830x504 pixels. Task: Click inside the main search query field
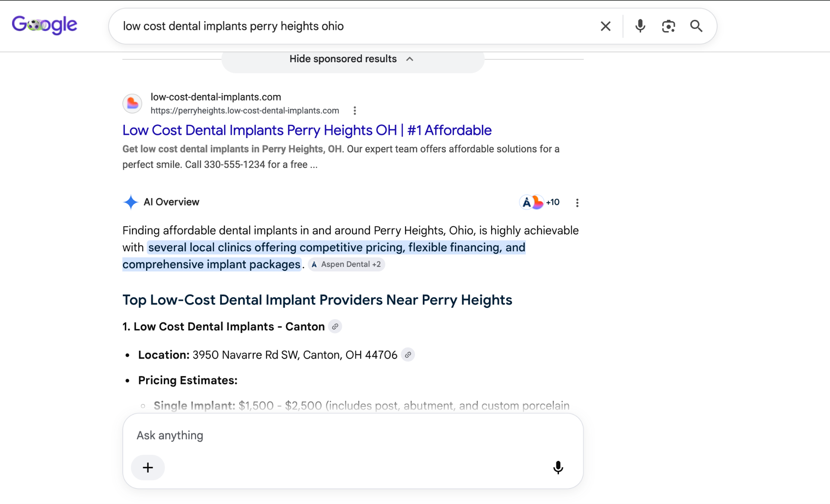(x=354, y=26)
